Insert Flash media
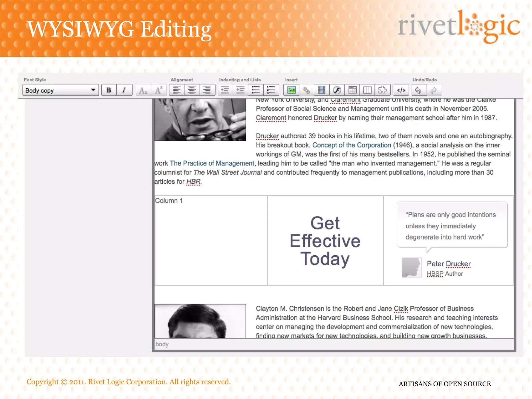The height and width of the screenshot is (399, 532). pyautogui.click(x=337, y=90)
